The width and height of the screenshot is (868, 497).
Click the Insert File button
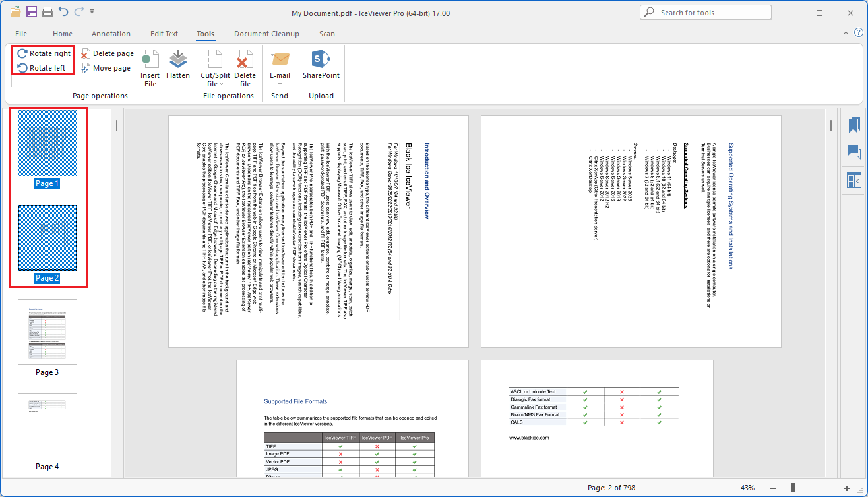point(150,68)
